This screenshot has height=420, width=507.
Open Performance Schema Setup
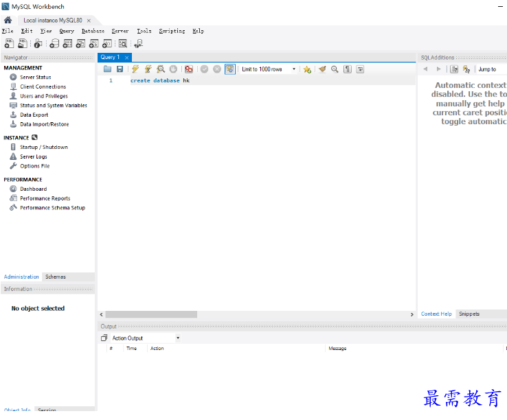[52, 207]
